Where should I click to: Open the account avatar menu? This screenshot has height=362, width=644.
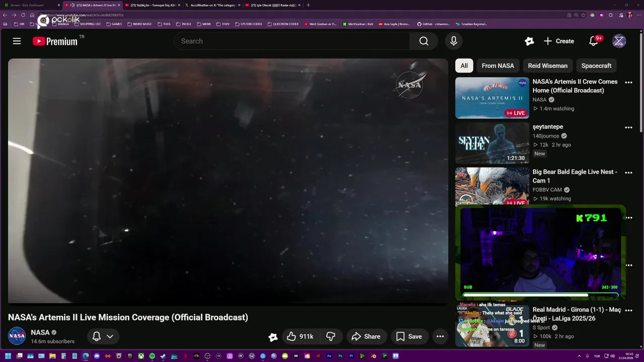click(619, 41)
